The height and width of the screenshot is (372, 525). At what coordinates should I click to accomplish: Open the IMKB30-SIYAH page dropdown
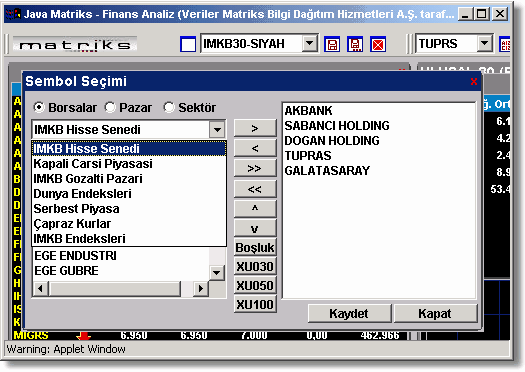click(309, 43)
